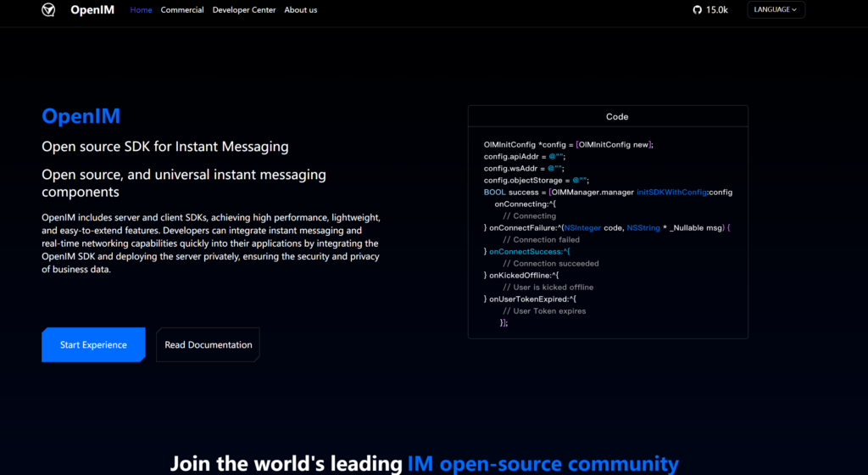Image resolution: width=868 pixels, height=475 pixels.
Task: Open the GitHub icon link
Action: (698, 10)
